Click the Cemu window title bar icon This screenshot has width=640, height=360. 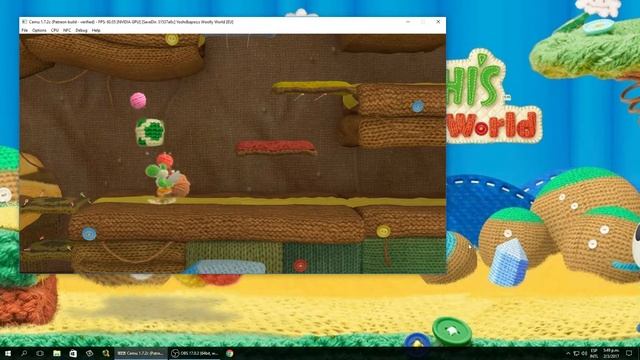[x=24, y=22]
